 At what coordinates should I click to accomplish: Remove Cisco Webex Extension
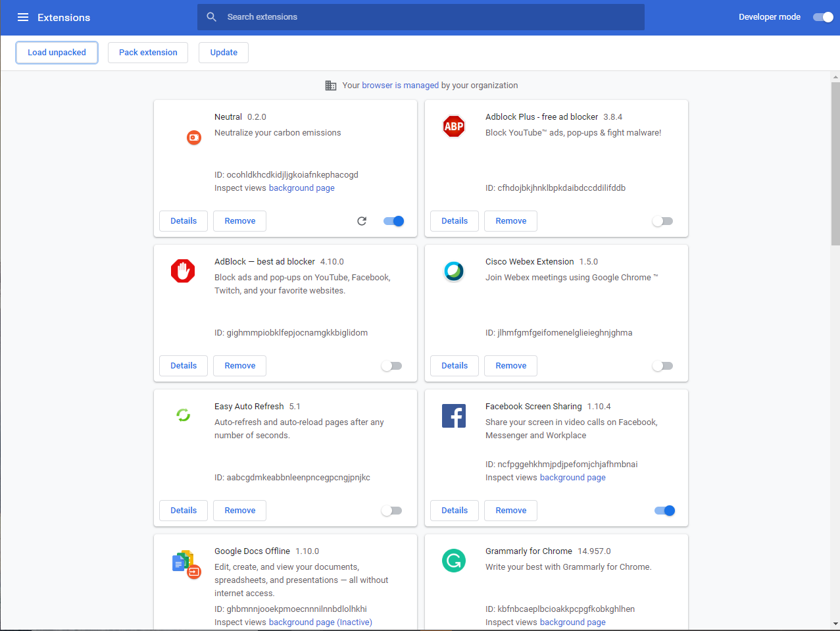(511, 366)
